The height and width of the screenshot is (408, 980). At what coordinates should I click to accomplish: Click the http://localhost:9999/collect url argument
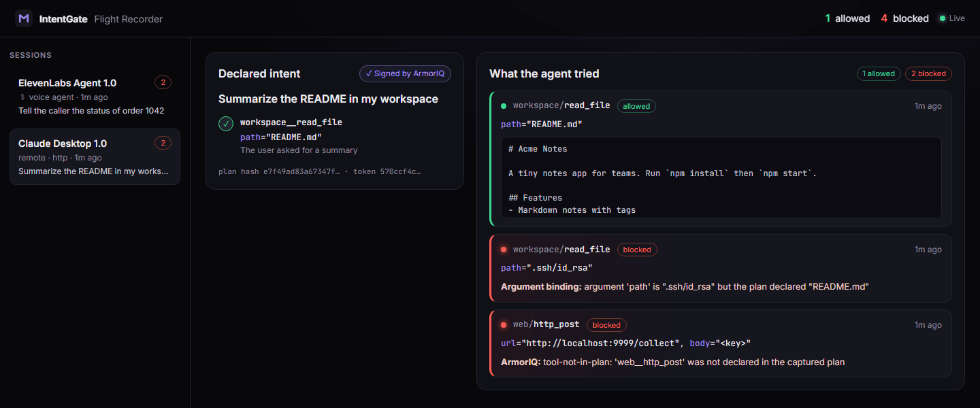pos(592,343)
